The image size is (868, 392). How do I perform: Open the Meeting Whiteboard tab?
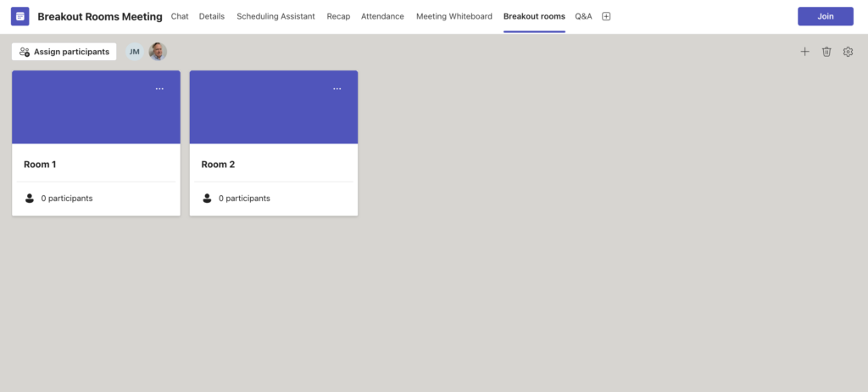point(453,16)
